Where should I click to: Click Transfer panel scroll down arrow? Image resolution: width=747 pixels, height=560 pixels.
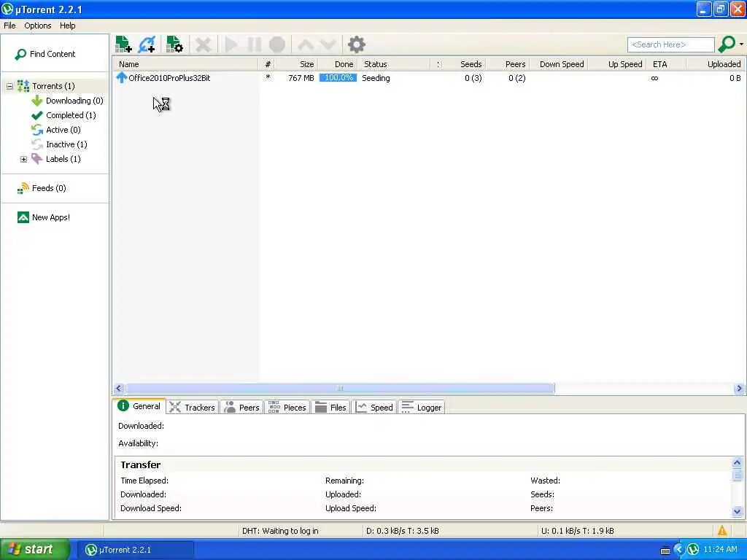(x=737, y=512)
